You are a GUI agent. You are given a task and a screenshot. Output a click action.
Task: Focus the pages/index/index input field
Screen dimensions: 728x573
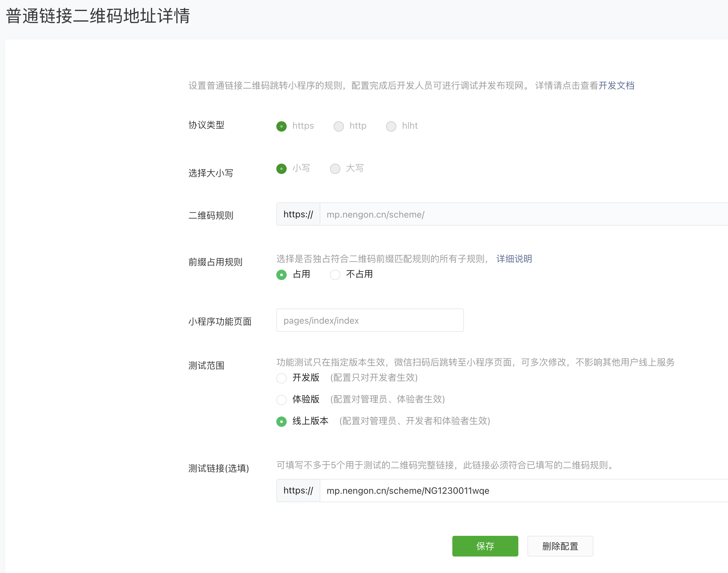tap(370, 320)
